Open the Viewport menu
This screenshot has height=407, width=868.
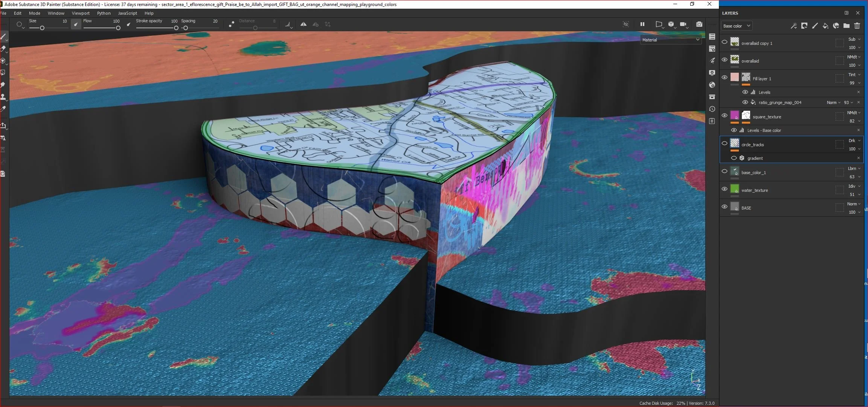coord(81,13)
